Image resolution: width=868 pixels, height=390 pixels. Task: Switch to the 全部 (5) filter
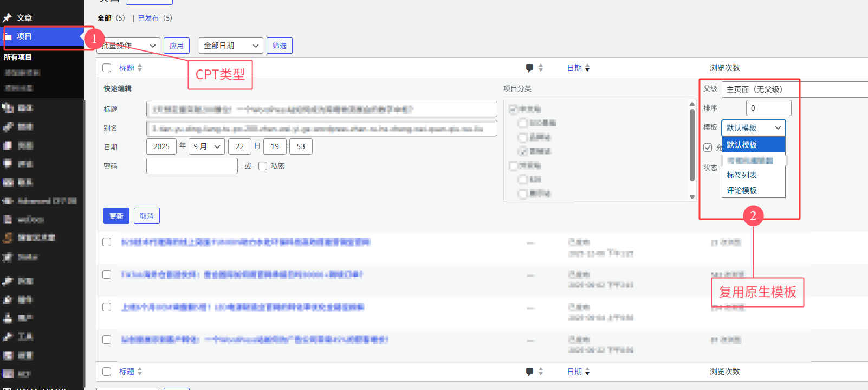pyautogui.click(x=111, y=18)
